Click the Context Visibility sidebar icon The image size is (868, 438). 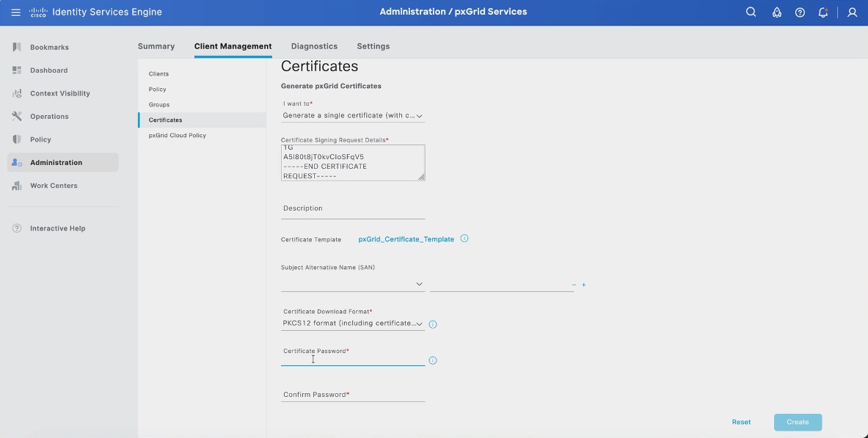17,93
